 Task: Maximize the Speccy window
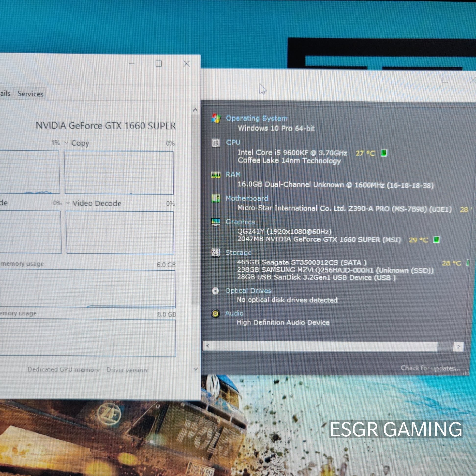(445, 80)
